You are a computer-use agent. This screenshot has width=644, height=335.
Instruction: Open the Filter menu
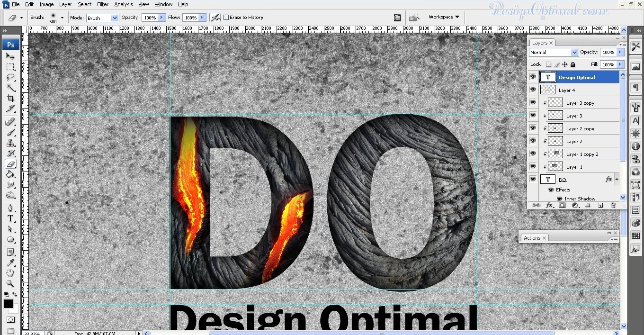pos(103,4)
